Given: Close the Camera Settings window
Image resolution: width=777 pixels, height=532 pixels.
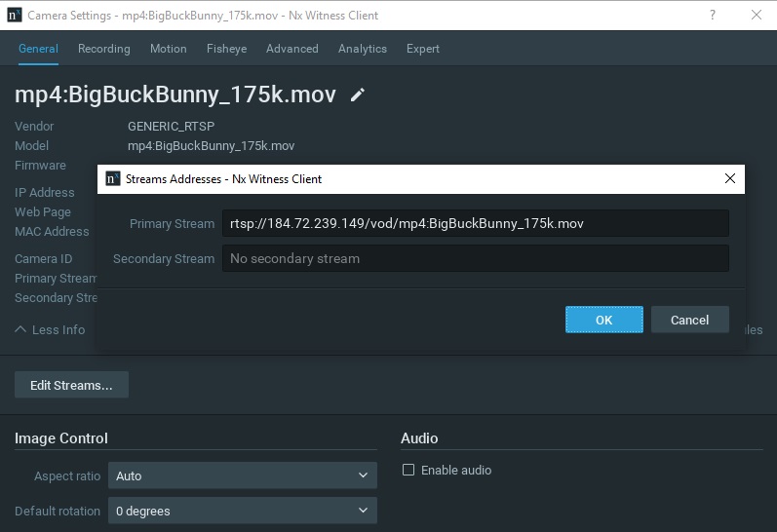Looking at the screenshot, I should pos(757,15).
